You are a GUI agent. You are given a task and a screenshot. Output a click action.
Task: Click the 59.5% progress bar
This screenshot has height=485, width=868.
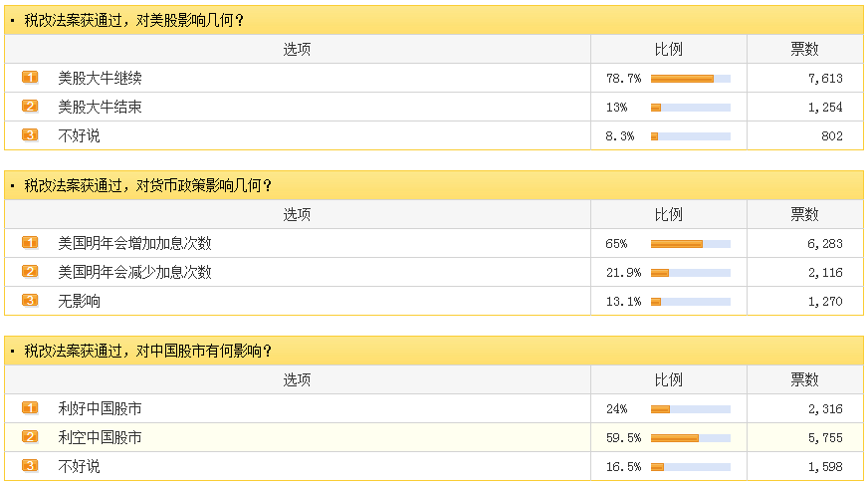pyautogui.click(x=690, y=438)
